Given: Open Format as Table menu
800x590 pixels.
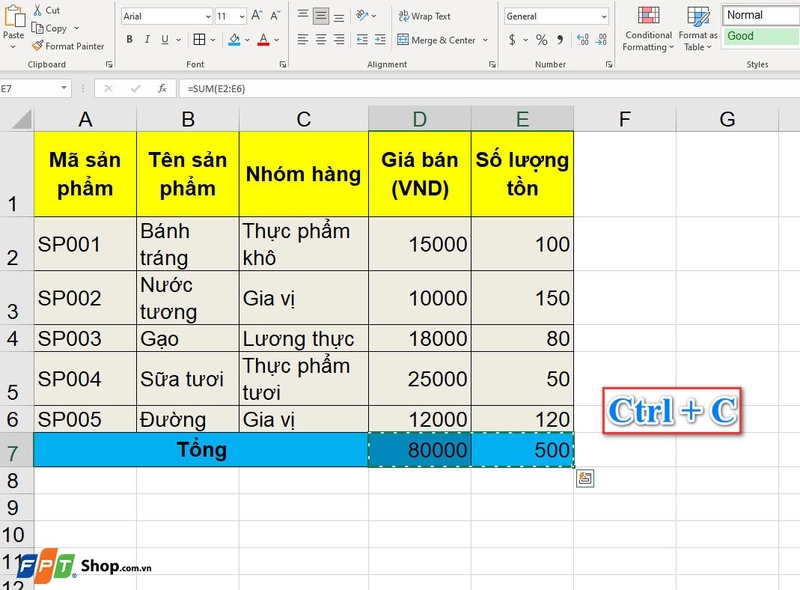Looking at the screenshot, I should [x=698, y=29].
